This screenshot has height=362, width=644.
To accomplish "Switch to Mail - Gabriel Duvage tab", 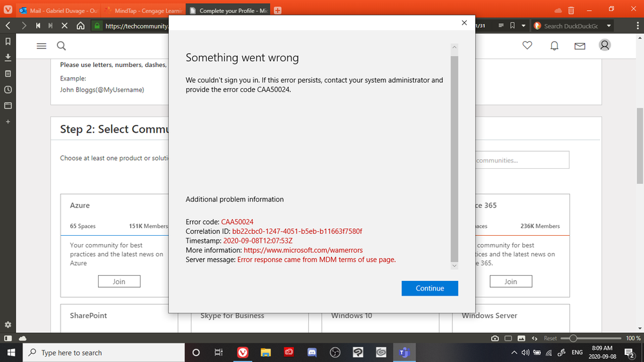I will tap(58, 10).
